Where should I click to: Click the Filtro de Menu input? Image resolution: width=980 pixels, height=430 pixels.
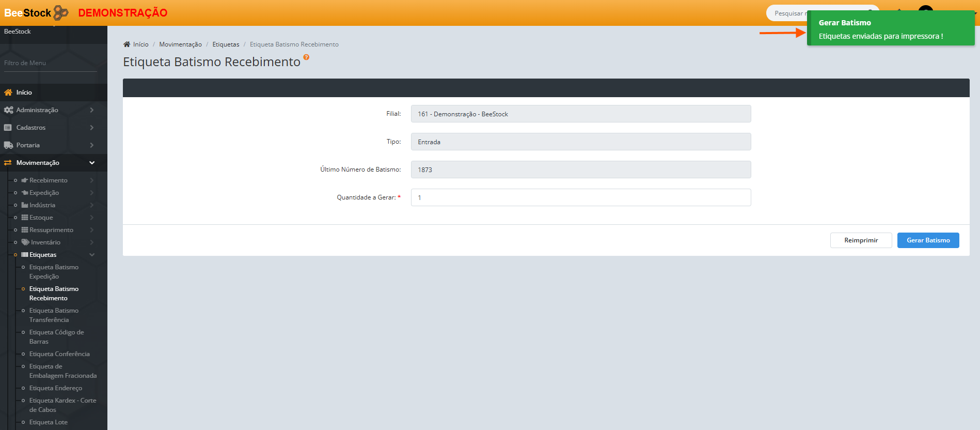[x=50, y=63]
